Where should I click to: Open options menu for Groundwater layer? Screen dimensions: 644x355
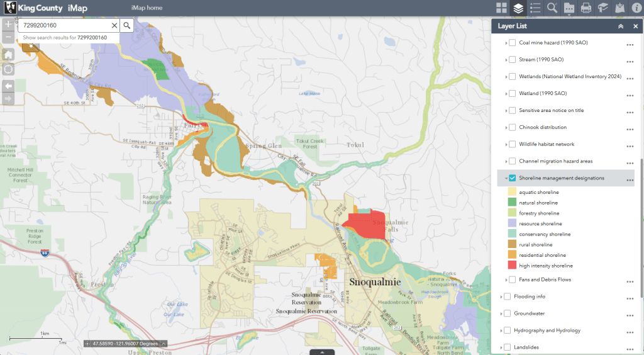(x=630, y=314)
